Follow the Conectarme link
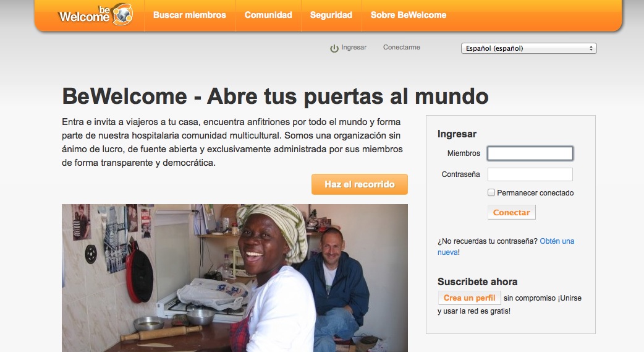The width and height of the screenshot is (644, 352). pos(401,48)
